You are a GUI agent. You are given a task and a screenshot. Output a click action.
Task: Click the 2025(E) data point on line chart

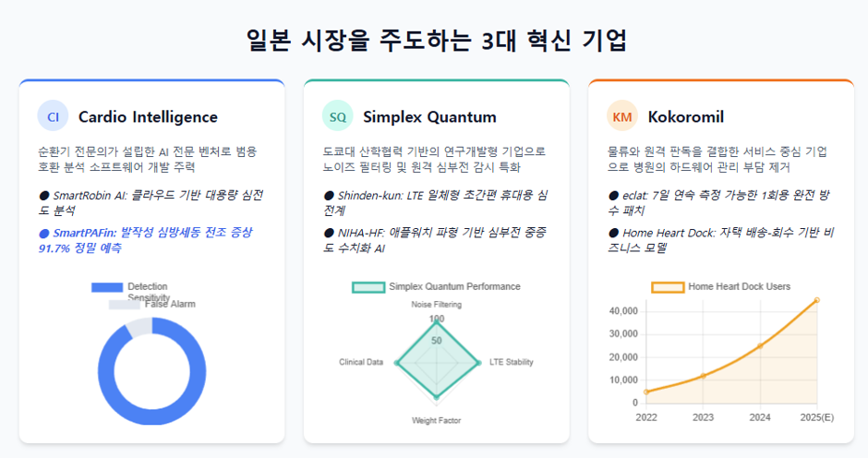[817, 300]
